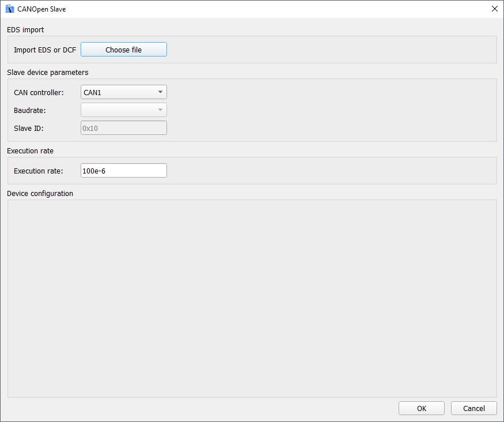Screen dimensions: 504x422
Task: Click the app icon in title bar
Action: (x=10, y=9)
